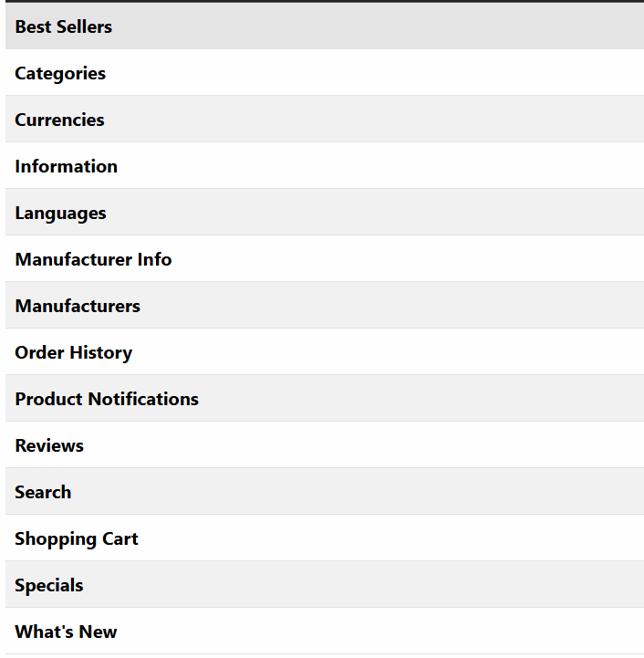Open Manufacturer Info module

[325, 259]
